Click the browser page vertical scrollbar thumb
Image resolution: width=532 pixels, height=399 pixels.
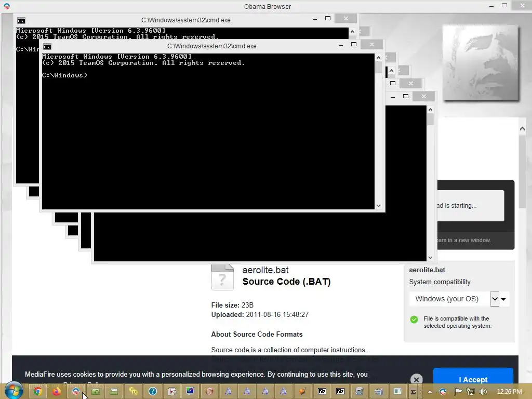point(522,171)
